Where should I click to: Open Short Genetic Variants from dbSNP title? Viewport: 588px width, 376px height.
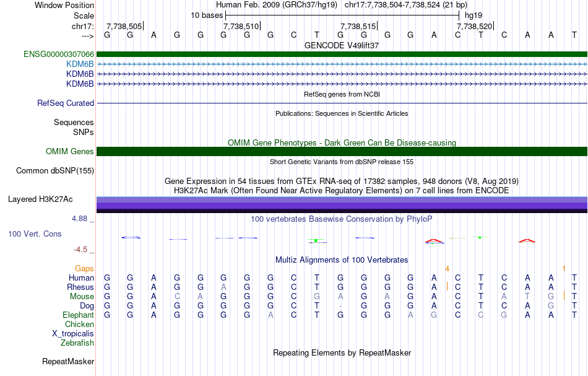(x=342, y=162)
